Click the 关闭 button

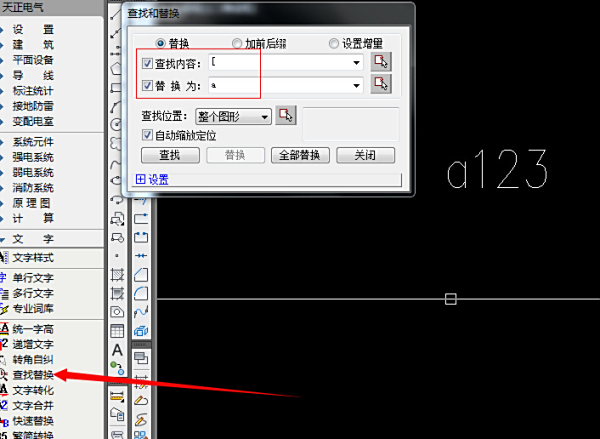365,155
